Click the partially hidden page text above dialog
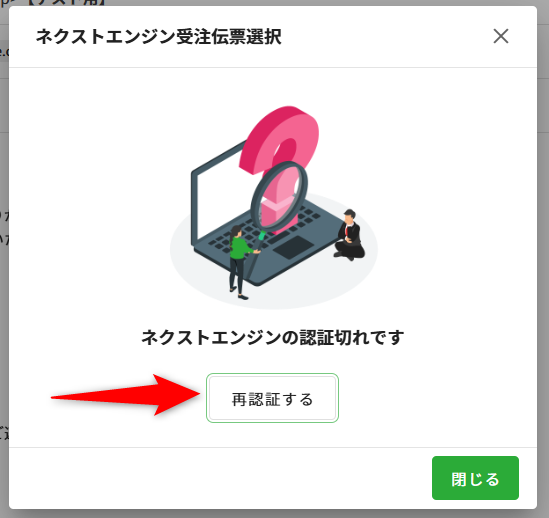 (x=53, y=2)
